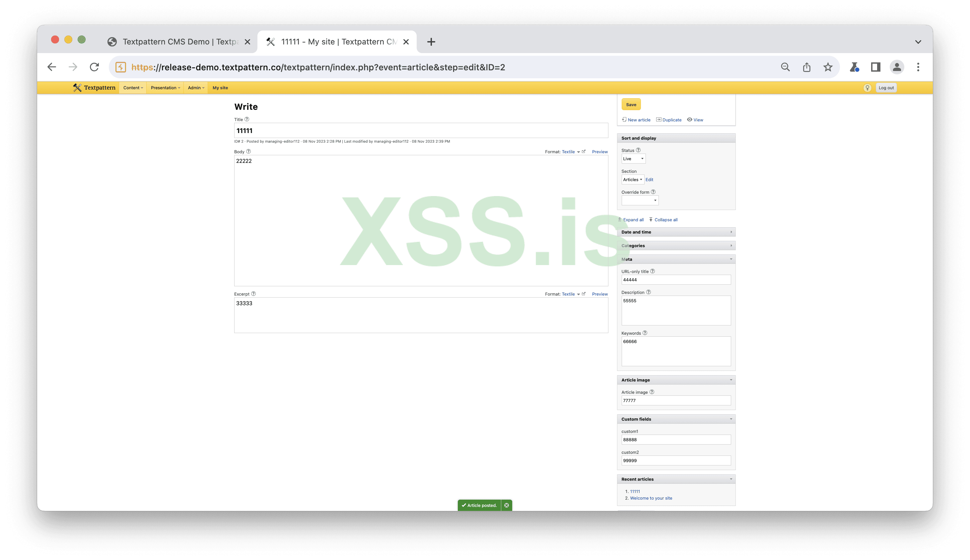Image resolution: width=970 pixels, height=560 pixels.
Task: Dismiss the Article posted notification
Action: coord(507,505)
